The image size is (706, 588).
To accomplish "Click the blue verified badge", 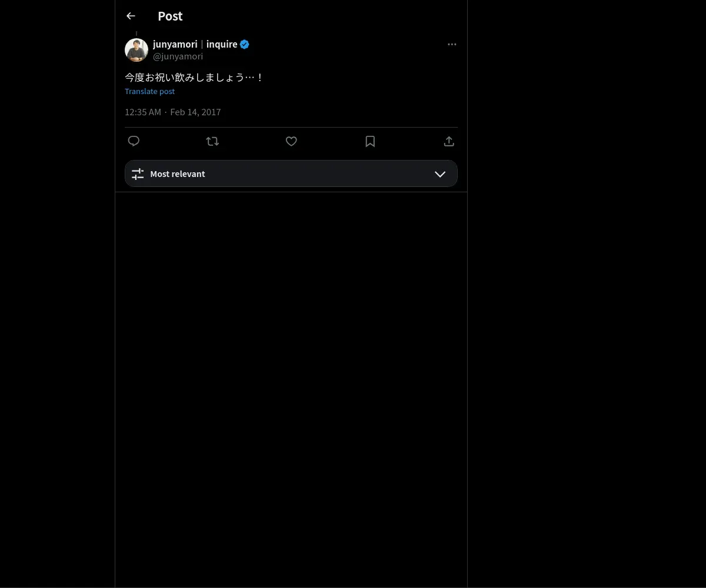I will pyautogui.click(x=245, y=44).
